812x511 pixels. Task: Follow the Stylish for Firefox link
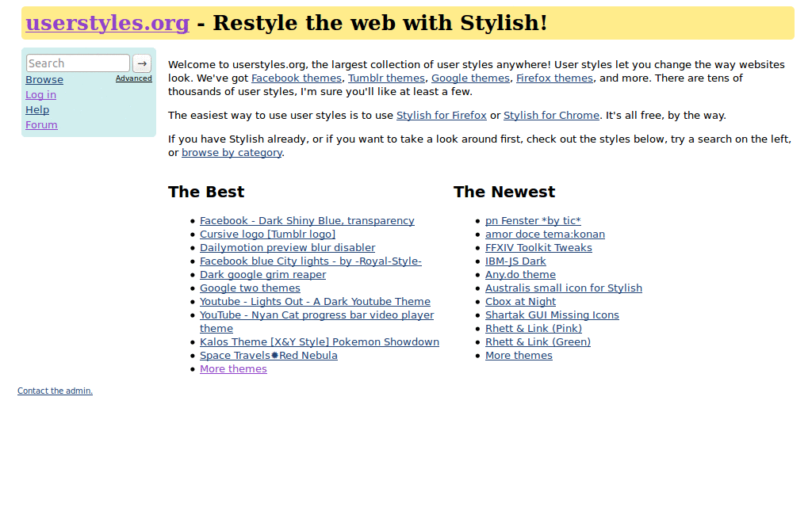442,116
